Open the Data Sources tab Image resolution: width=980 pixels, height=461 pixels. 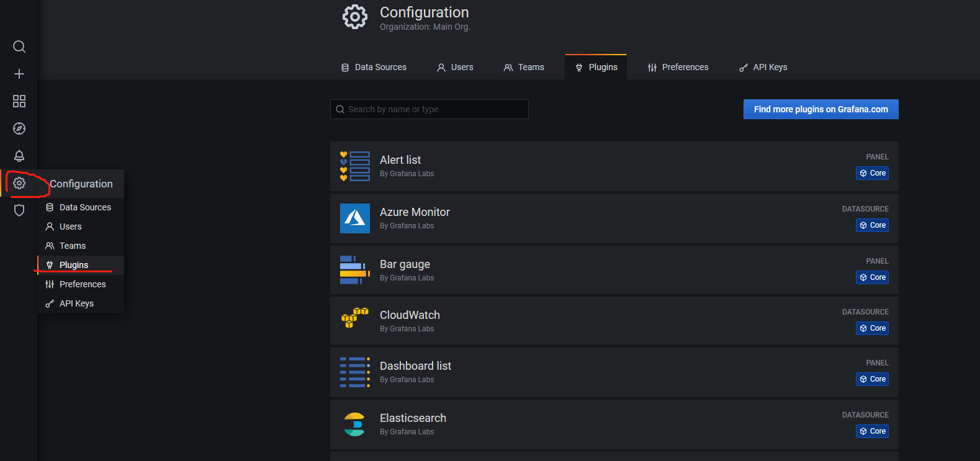pyautogui.click(x=374, y=67)
